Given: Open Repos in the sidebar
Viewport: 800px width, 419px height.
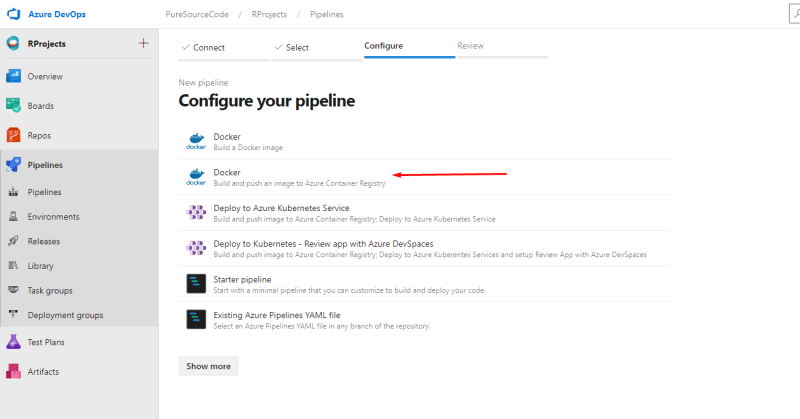Looking at the screenshot, I should [x=79, y=135].
